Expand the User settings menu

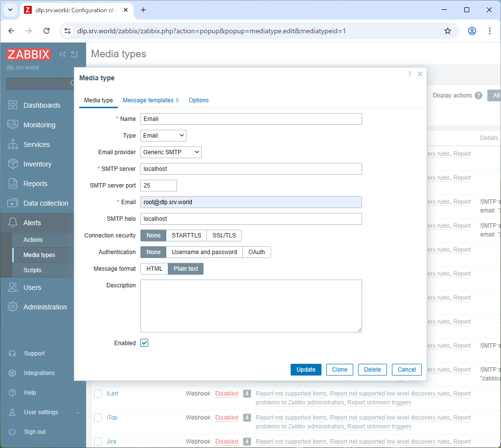click(x=41, y=412)
